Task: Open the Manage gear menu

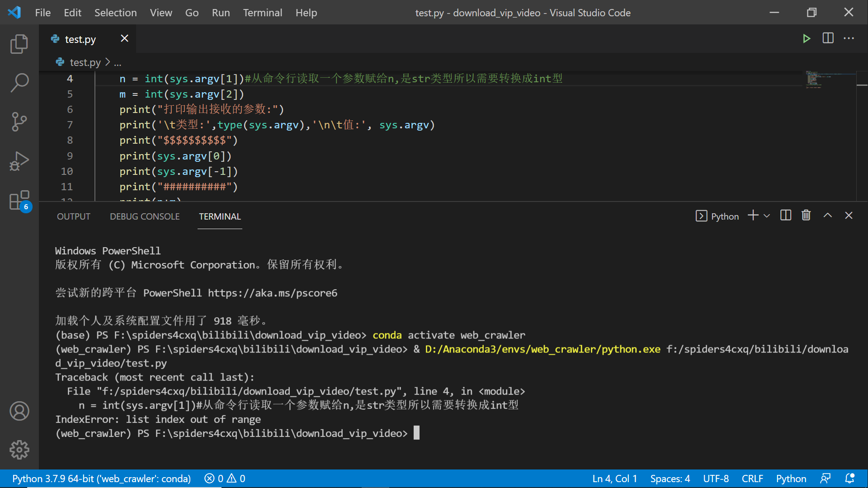Action: click(x=19, y=450)
